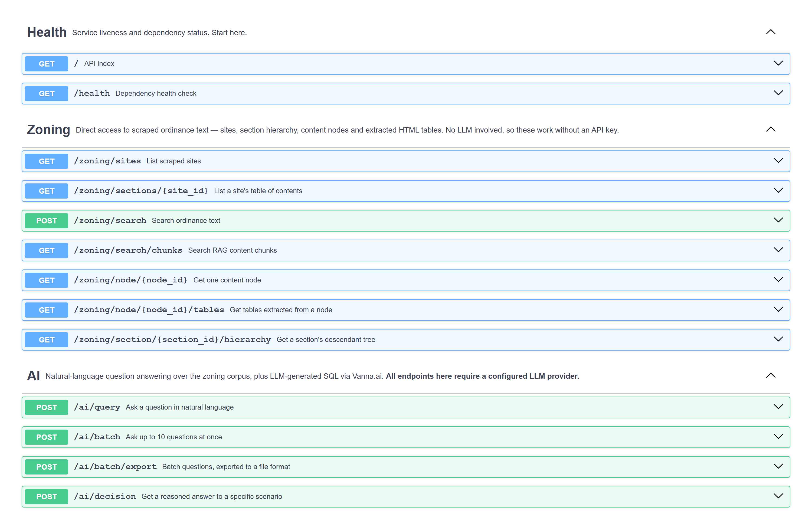Click 'Get a section's descendant tree' summary
The width and height of the screenshot is (812, 514).
(326, 340)
